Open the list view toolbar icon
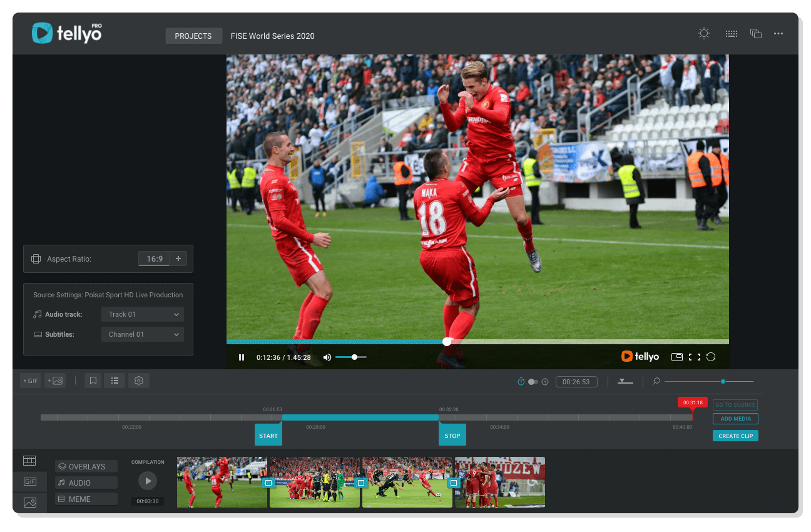The width and height of the screenshot is (811, 532). click(x=115, y=381)
